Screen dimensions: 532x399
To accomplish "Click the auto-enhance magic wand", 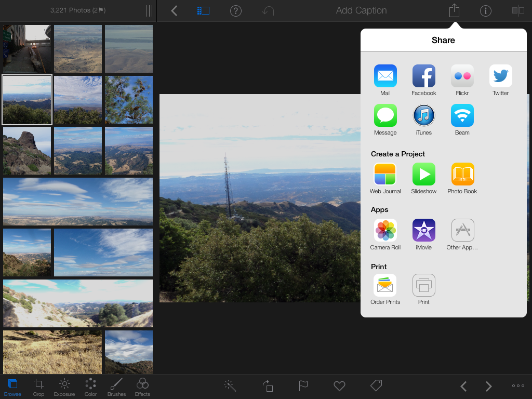I will [230, 385].
